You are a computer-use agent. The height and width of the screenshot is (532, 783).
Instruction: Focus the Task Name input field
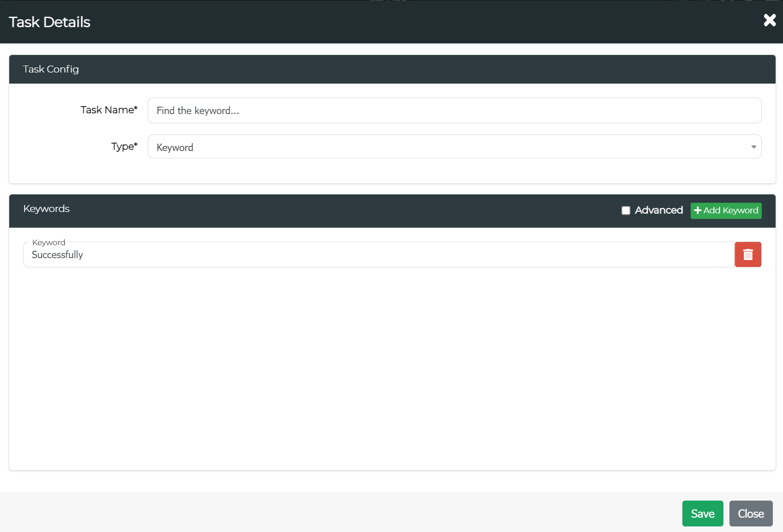tap(454, 110)
